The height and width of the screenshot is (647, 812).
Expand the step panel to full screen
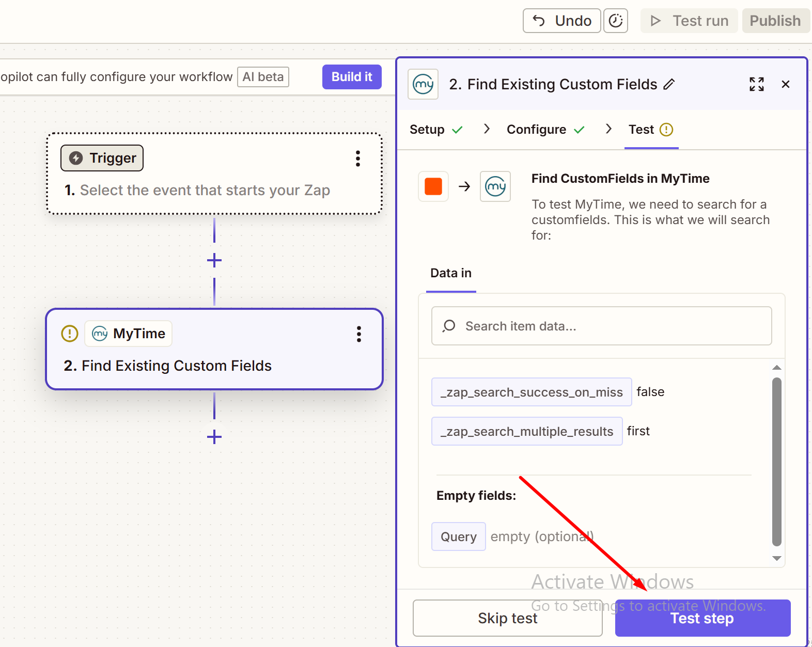click(757, 84)
